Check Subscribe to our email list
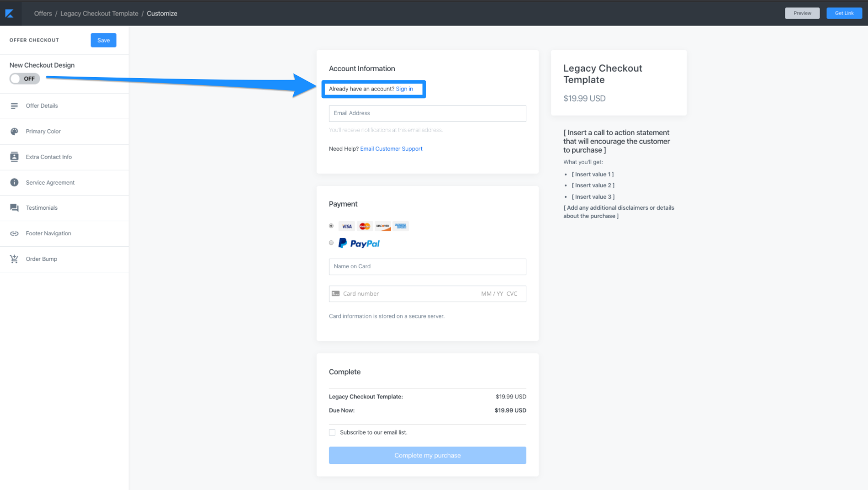The width and height of the screenshot is (868, 490). (x=332, y=432)
